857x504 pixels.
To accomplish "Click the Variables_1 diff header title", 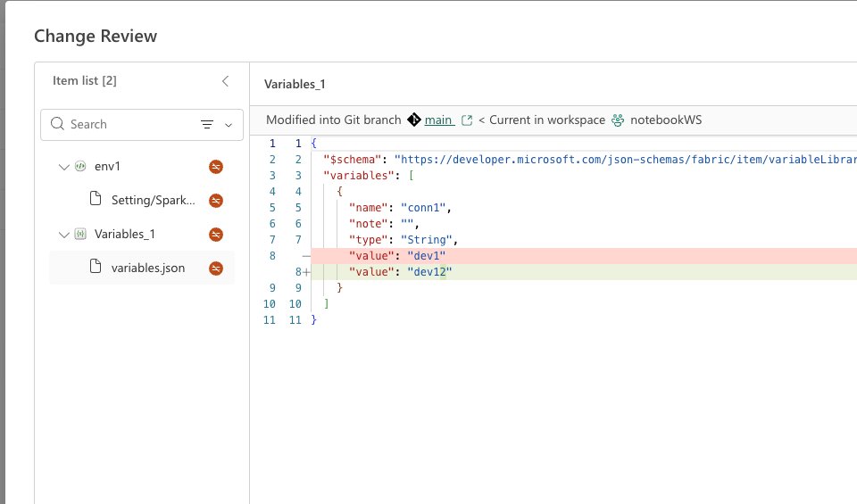I will pyautogui.click(x=295, y=84).
